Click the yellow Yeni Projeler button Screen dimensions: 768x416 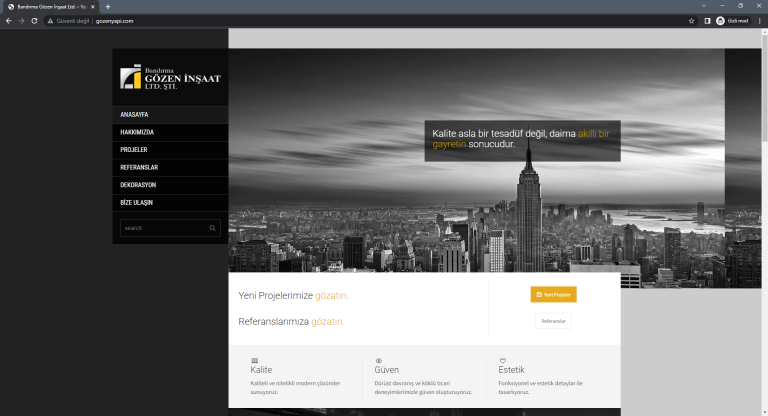[553, 294]
